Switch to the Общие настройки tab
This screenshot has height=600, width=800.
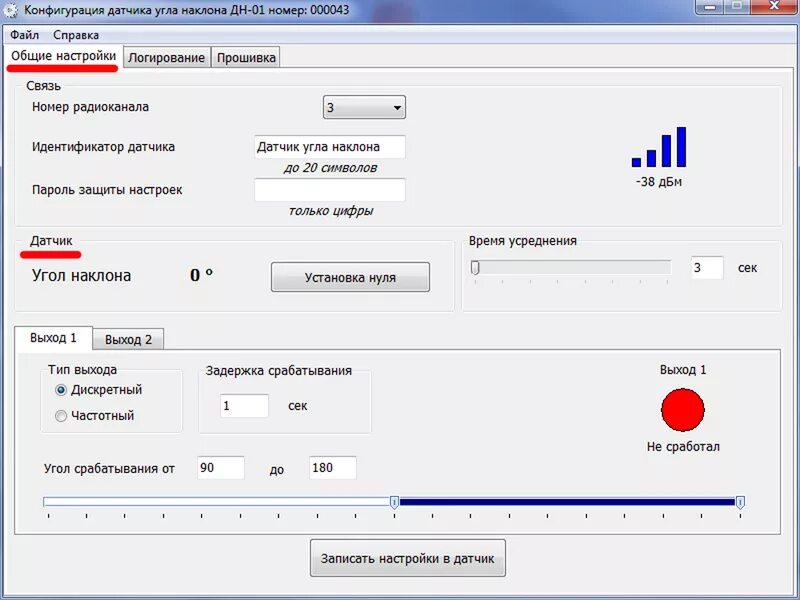(64, 56)
